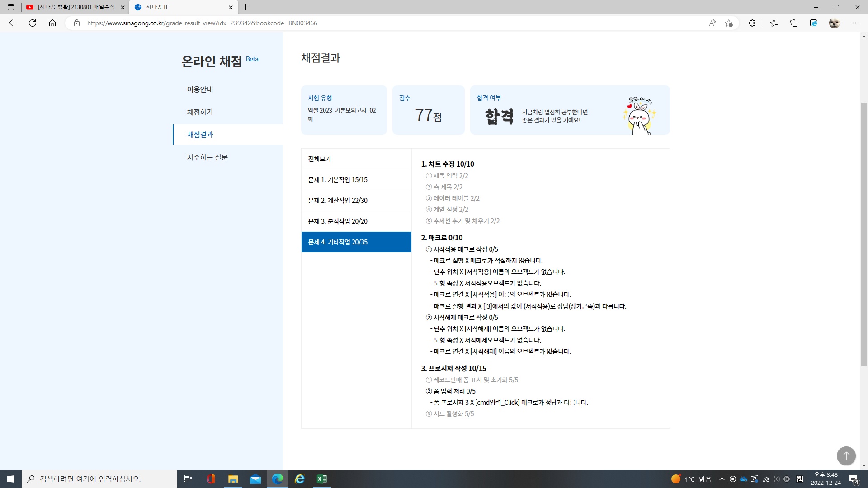Click 전체보기 to view all results
The height and width of the screenshot is (488, 868).
pos(320,159)
